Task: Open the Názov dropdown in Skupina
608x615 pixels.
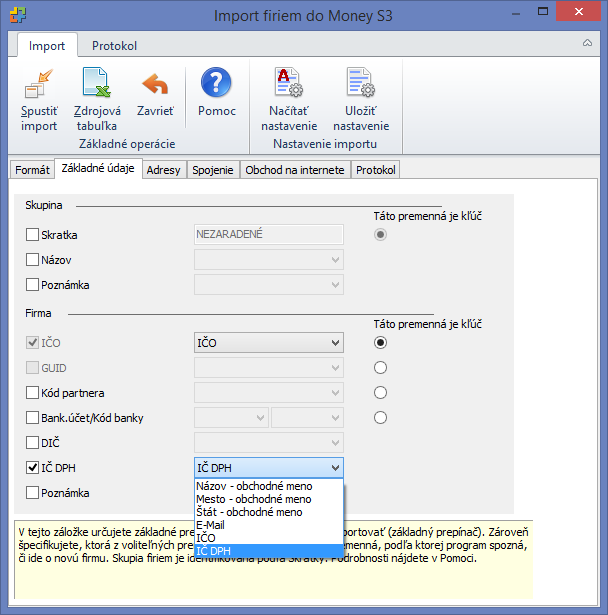Action: [269, 260]
